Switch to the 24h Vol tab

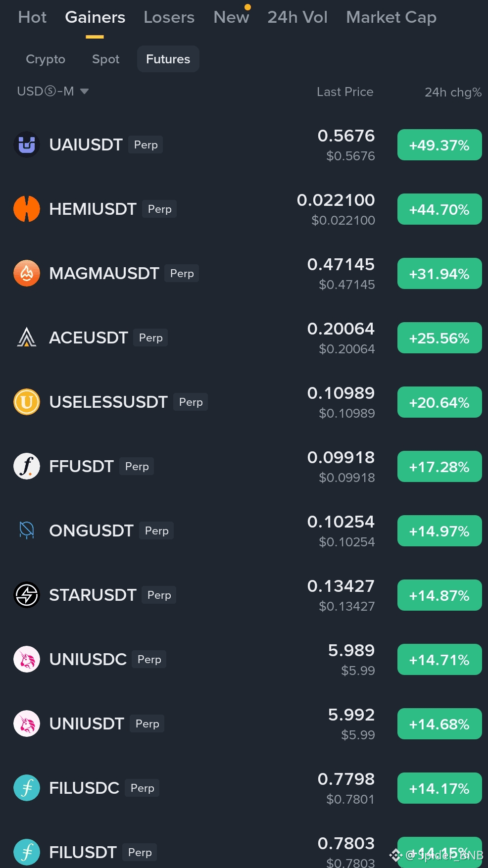point(297,17)
